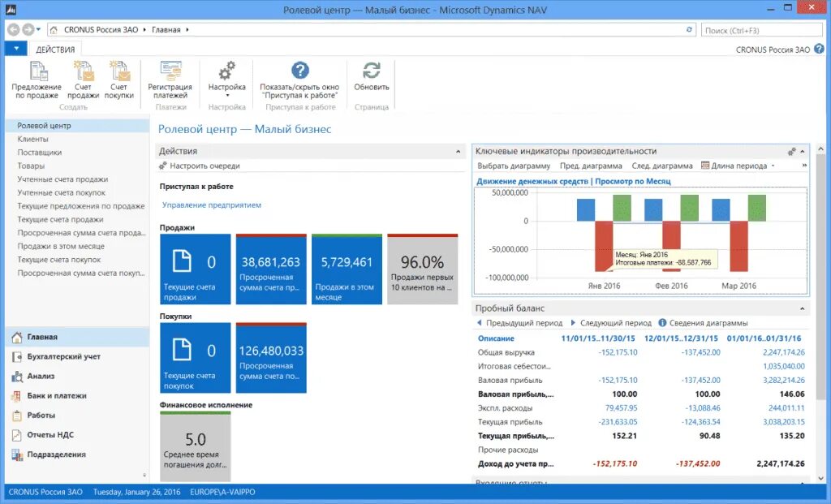Refresh the page with Обновить
The height and width of the screenshot is (504, 831).
coord(372,77)
